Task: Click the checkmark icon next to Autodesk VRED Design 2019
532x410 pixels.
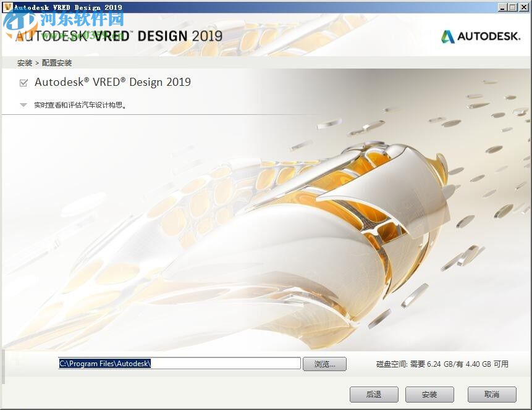Action: pyautogui.click(x=25, y=82)
